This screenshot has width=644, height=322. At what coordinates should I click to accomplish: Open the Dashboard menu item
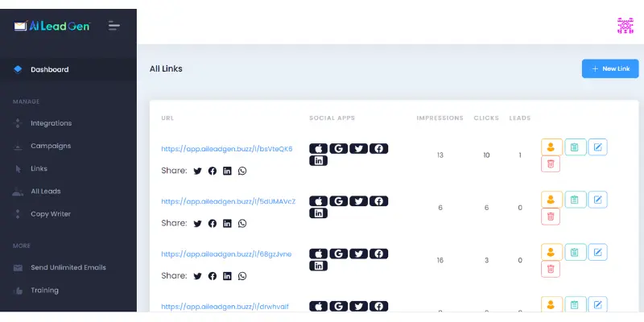[x=68, y=69]
